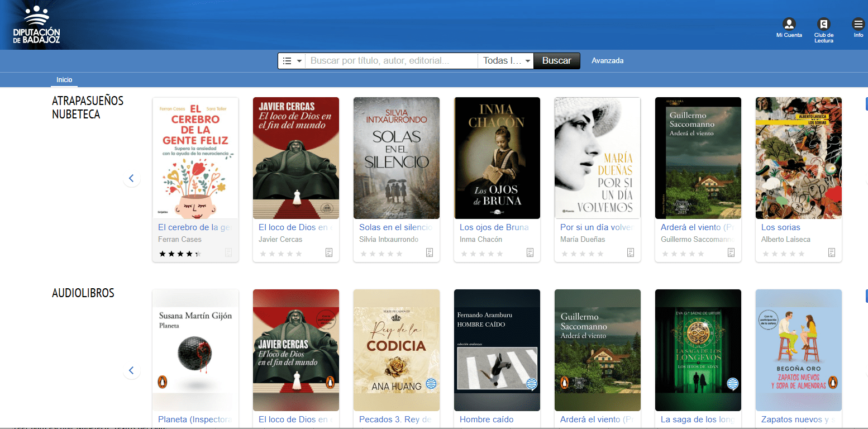868x429 pixels.
Task: Click author name Javier Cercas
Action: pyautogui.click(x=280, y=240)
